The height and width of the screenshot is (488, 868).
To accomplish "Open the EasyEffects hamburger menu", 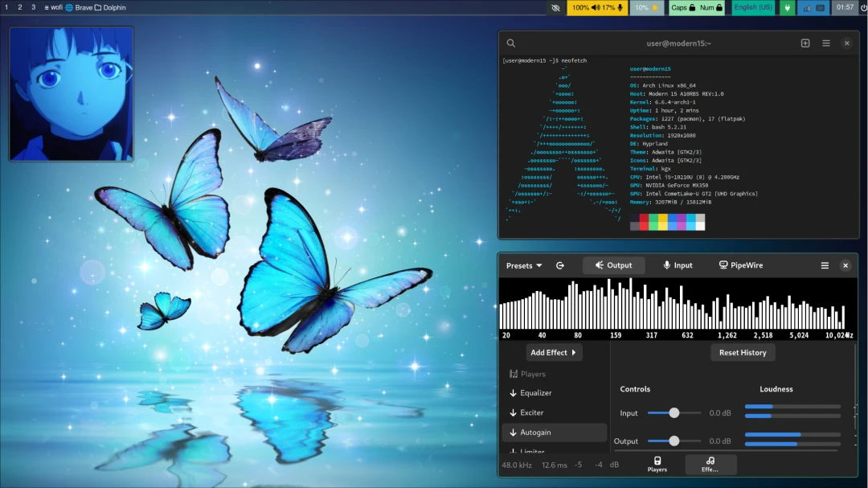I will point(825,265).
